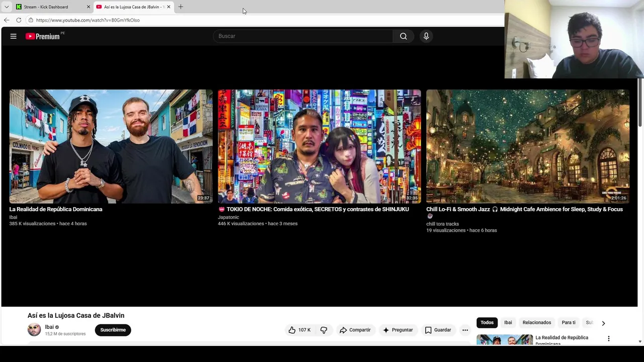Open TOKIO DE NOCHE video thumbnail
644x362 pixels.
click(x=319, y=146)
